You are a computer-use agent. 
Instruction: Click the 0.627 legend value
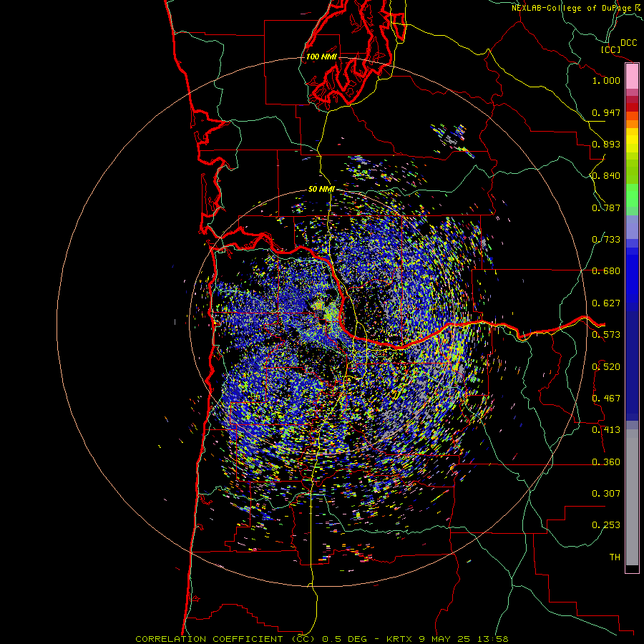point(606,303)
